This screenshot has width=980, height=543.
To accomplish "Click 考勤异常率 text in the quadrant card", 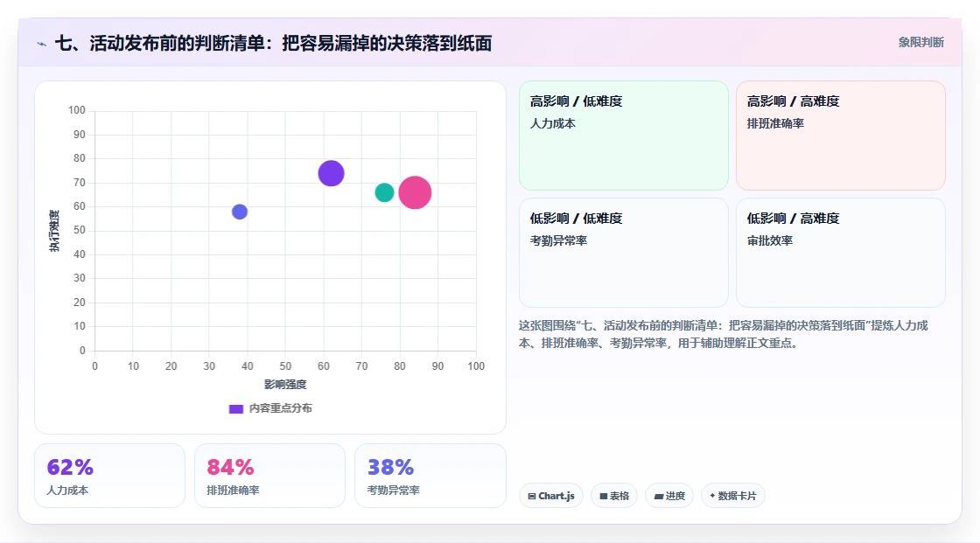I will 559,240.
